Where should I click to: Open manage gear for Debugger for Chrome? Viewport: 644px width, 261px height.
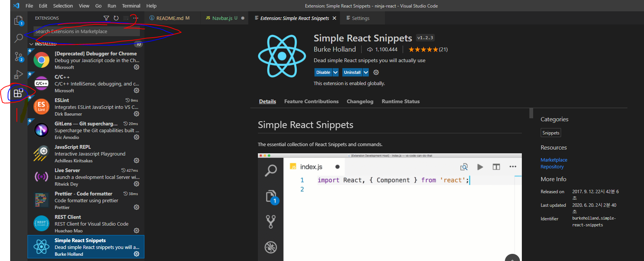(136, 67)
